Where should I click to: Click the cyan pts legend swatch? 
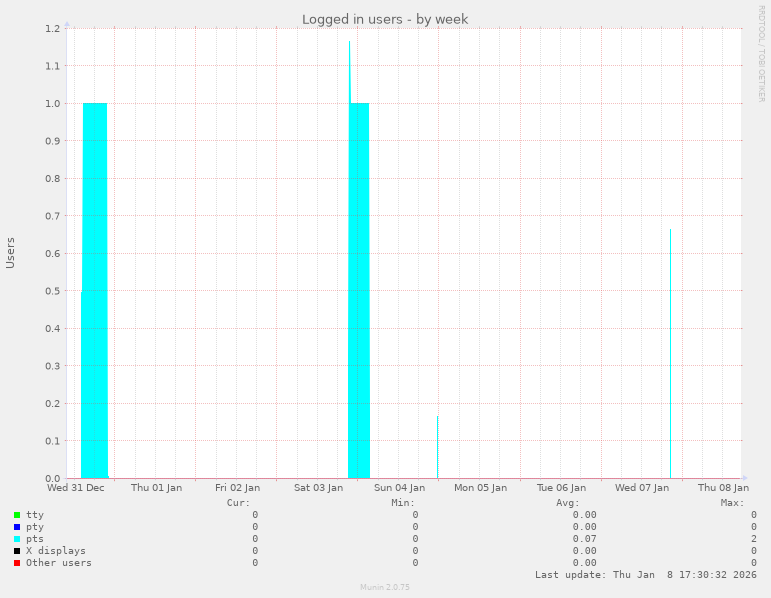17,539
